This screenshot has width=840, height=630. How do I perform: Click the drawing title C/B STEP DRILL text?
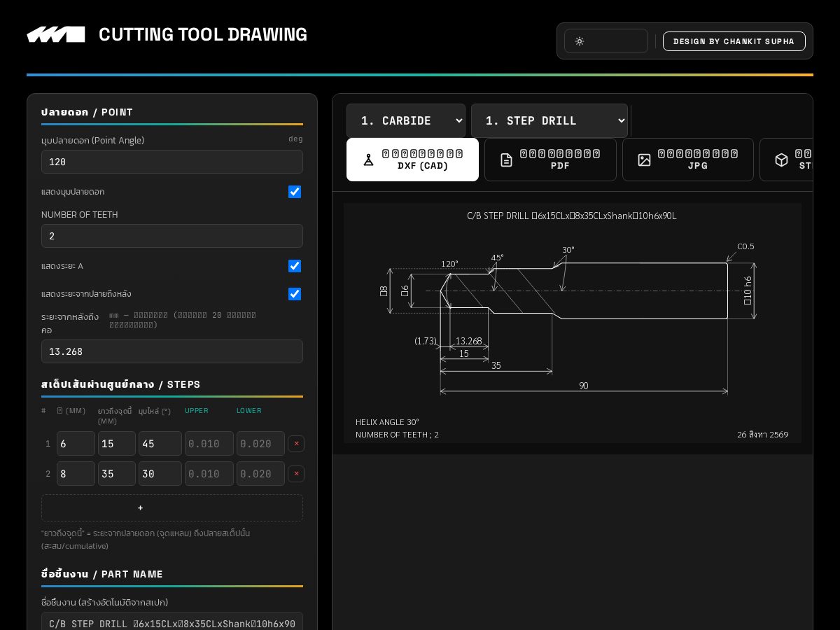pyautogui.click(x=572, y=216)
